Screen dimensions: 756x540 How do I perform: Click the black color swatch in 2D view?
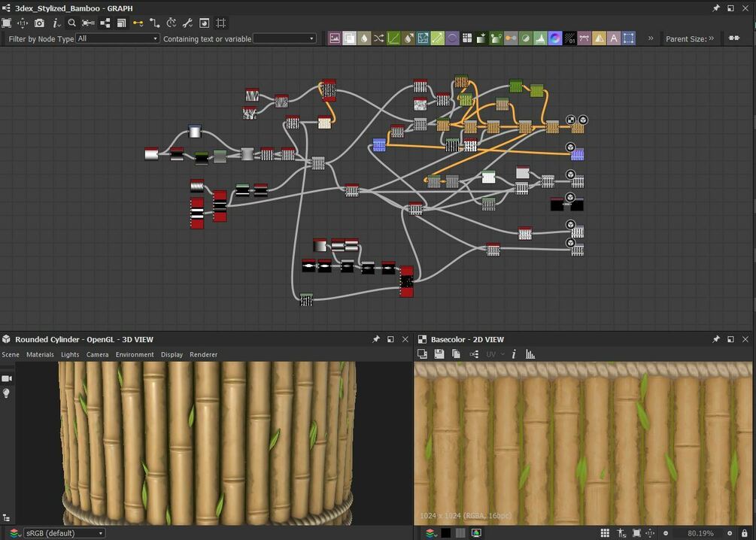[x=445, y=533]
